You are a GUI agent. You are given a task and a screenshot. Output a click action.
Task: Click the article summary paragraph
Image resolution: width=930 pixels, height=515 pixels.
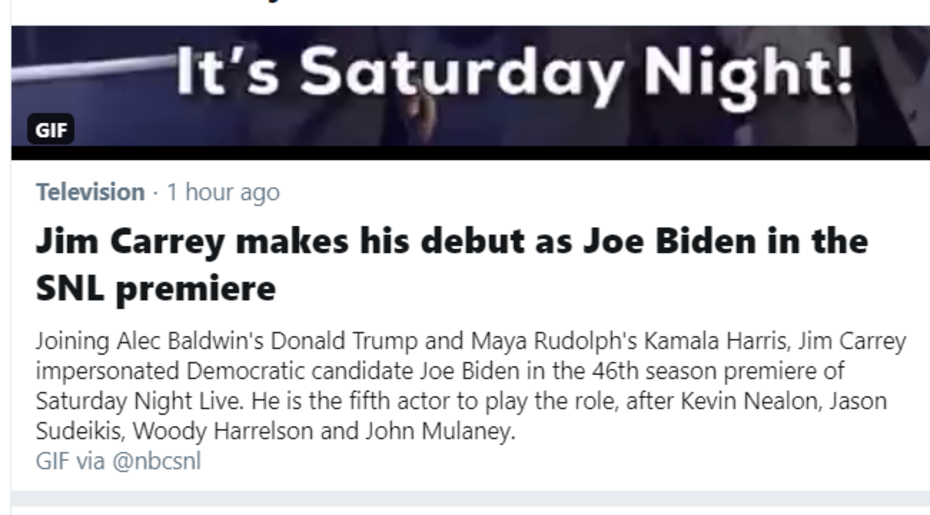pyautogui.click(x=470, y=386)
